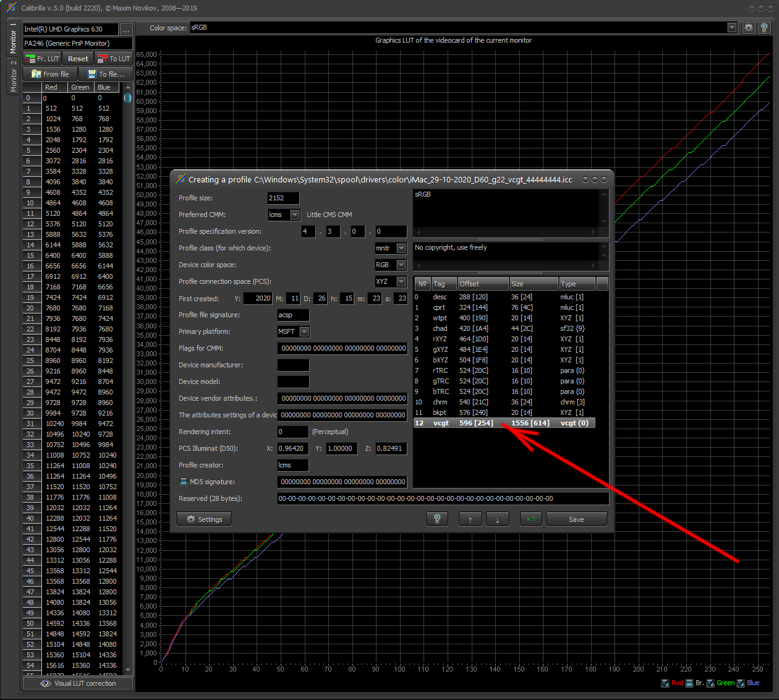
Task: Expand the Preferred CMM dropdown
Action: [295, 215]
